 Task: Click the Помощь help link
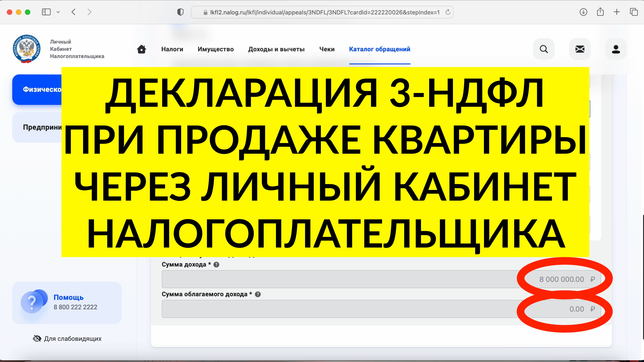click(68, 297)
